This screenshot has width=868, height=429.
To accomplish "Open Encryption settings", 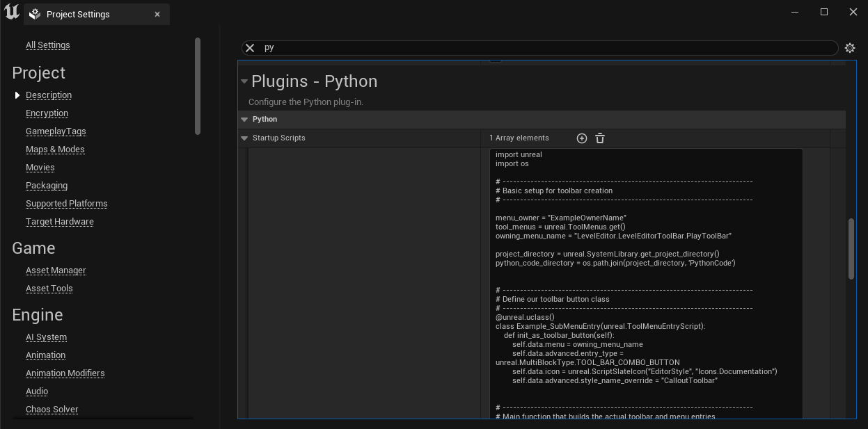I will pyautogui.click(x=47, y=113).
